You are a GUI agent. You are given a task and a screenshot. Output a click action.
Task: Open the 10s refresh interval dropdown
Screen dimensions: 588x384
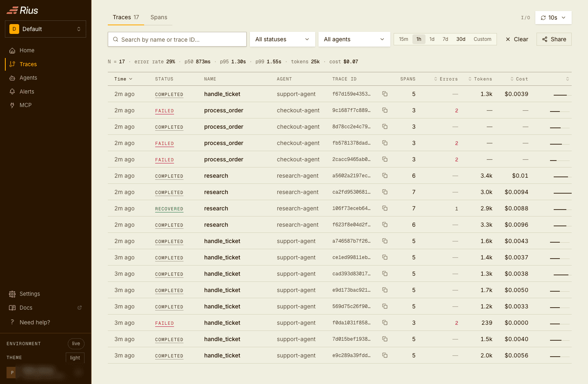553,18
